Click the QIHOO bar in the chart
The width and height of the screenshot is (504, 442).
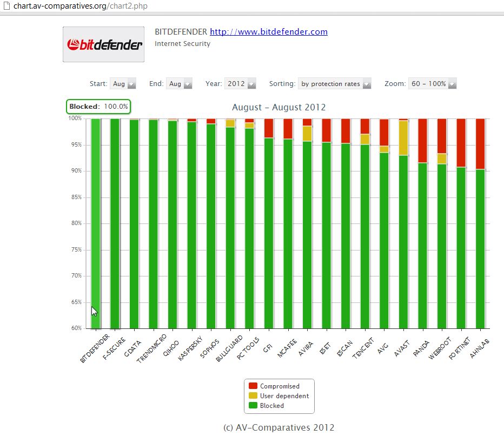tap(173, 223)
